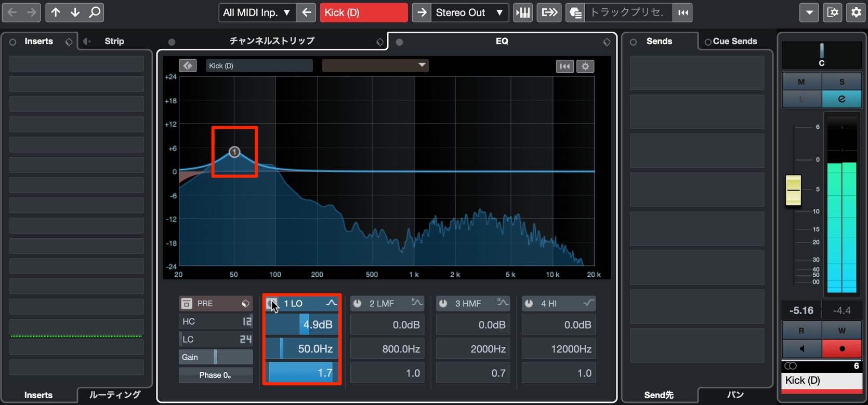
Task: Open the channel strip tab diamond menu
Action: (x=380, y=42)
